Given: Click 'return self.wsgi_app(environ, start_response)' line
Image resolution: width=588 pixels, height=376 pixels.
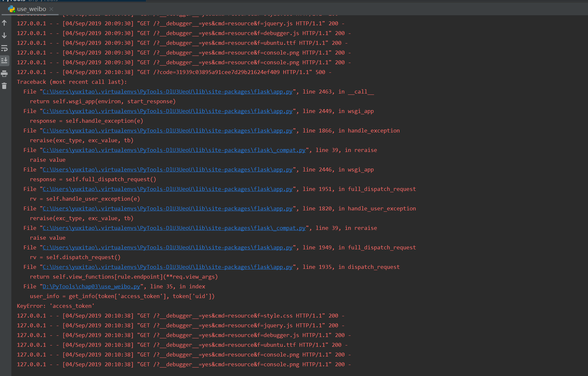Looking at the screenshot, I should [x=103, y=101].
